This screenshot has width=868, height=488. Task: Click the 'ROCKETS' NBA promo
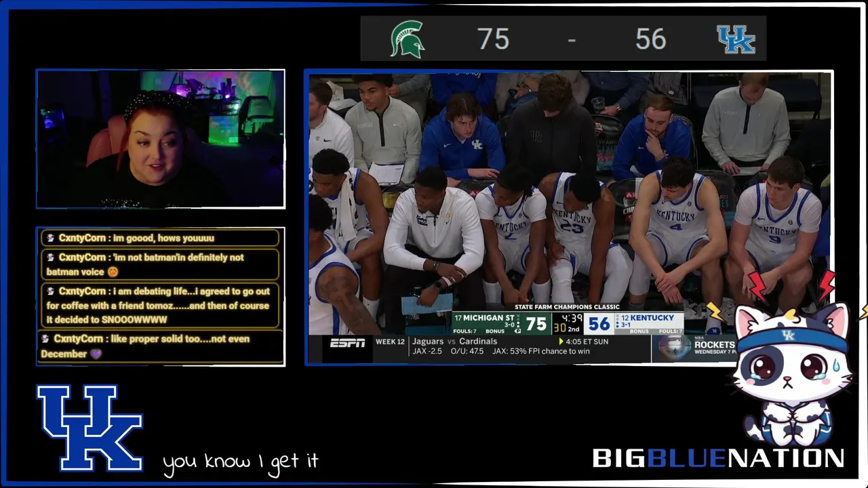714,345
